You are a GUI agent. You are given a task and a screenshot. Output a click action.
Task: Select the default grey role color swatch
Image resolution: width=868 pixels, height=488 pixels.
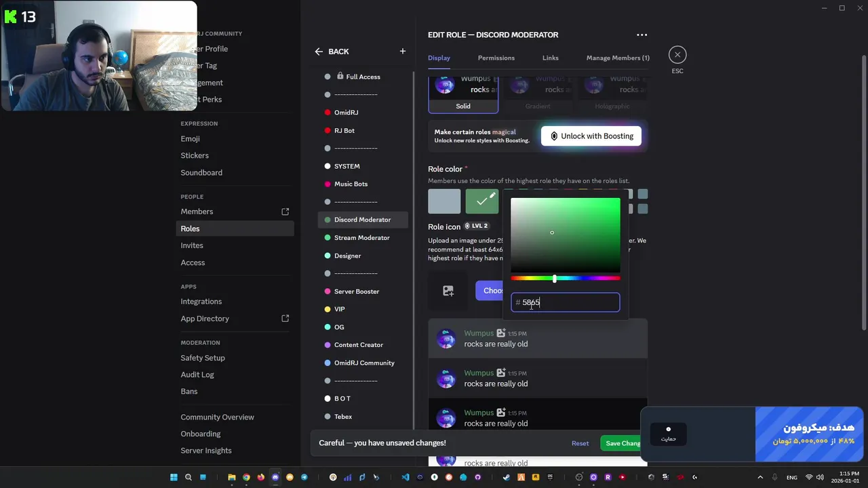pyautogui.click(x=444, y=201)
